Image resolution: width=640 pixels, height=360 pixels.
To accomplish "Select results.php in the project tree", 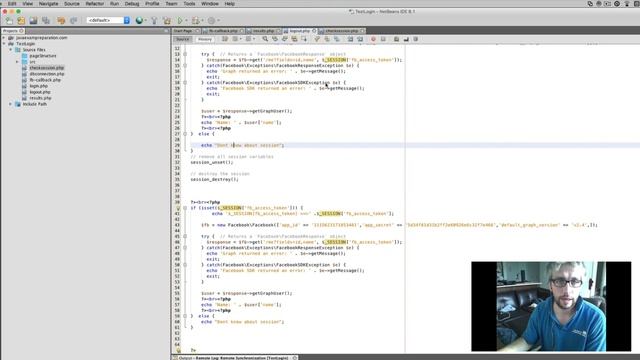I will 40,98.
